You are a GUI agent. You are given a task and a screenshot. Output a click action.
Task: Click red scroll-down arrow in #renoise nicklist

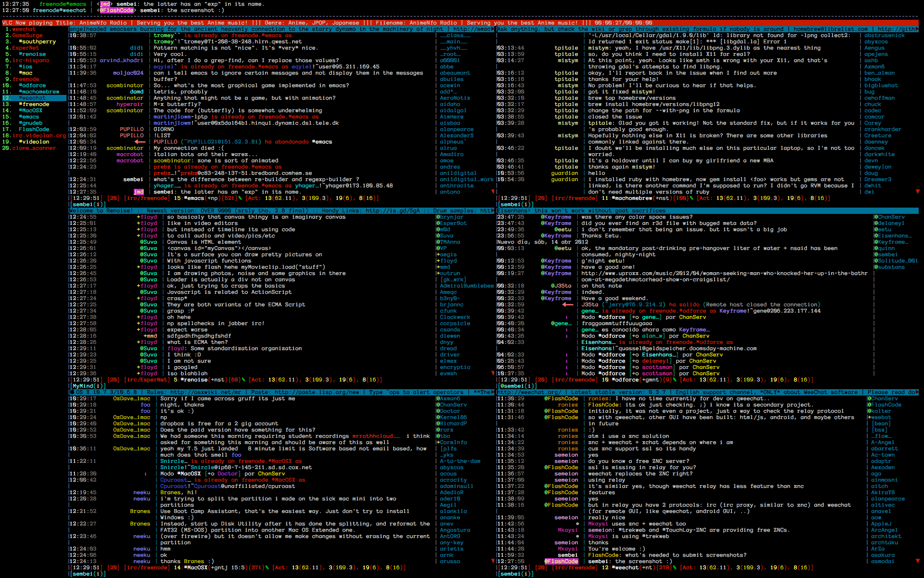[x=492, y=373]
